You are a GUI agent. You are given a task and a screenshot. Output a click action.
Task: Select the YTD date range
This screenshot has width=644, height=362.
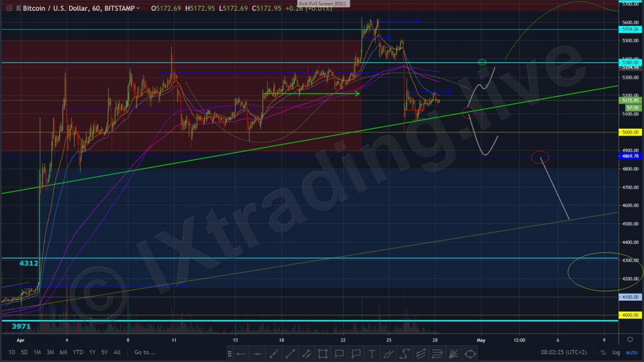(78, 352)
